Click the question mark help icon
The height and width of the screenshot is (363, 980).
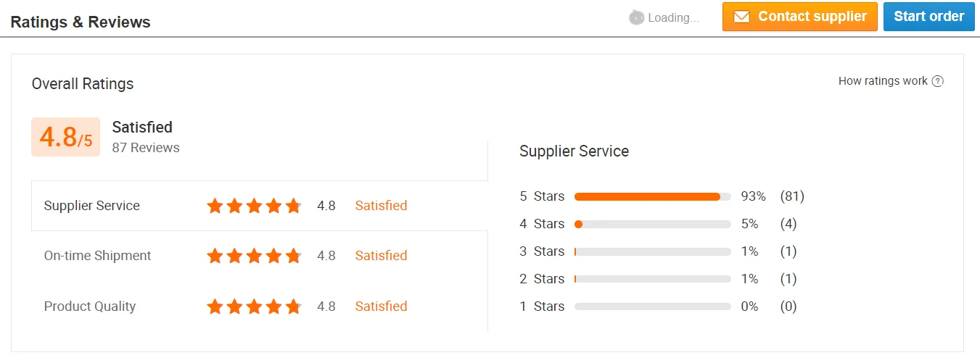(938, 81)
